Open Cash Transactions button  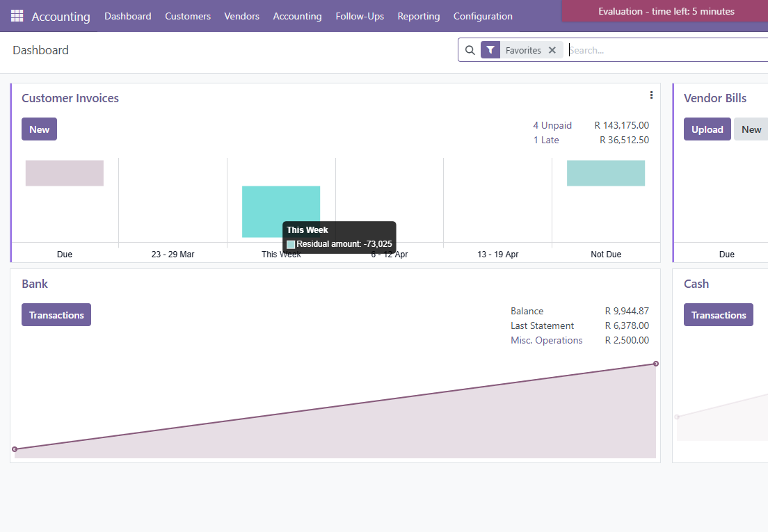pyautogui.click(x=719, y=315)
